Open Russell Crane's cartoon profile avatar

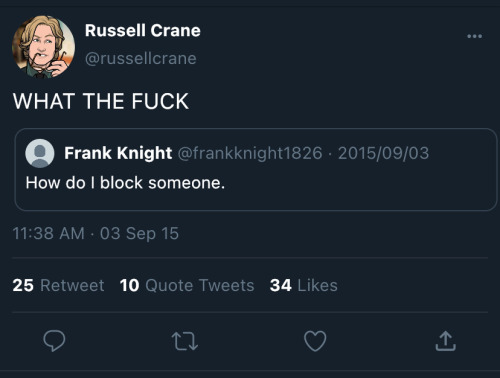[43, 47]
